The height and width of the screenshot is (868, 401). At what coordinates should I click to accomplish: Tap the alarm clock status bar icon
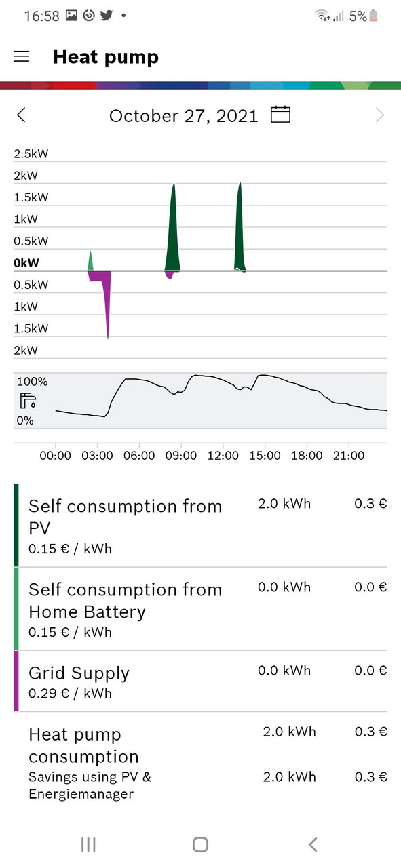pyautogui.click(x=88, y=15)
